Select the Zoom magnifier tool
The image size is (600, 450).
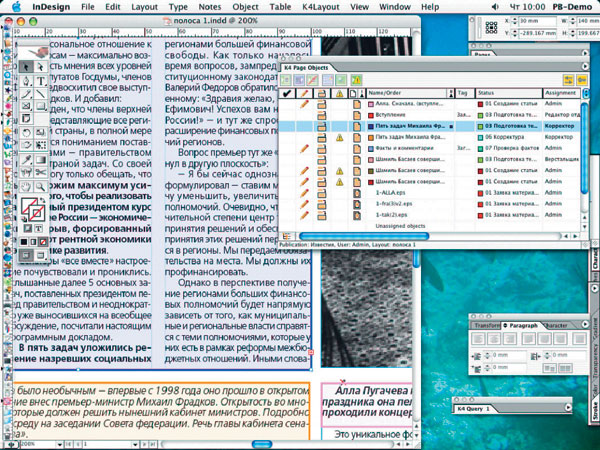(41, 187)
